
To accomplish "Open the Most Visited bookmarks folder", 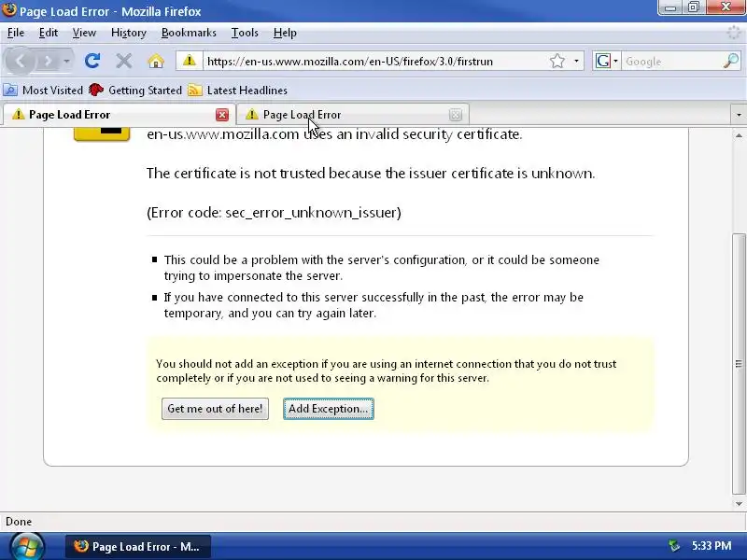I will [43, 90].
